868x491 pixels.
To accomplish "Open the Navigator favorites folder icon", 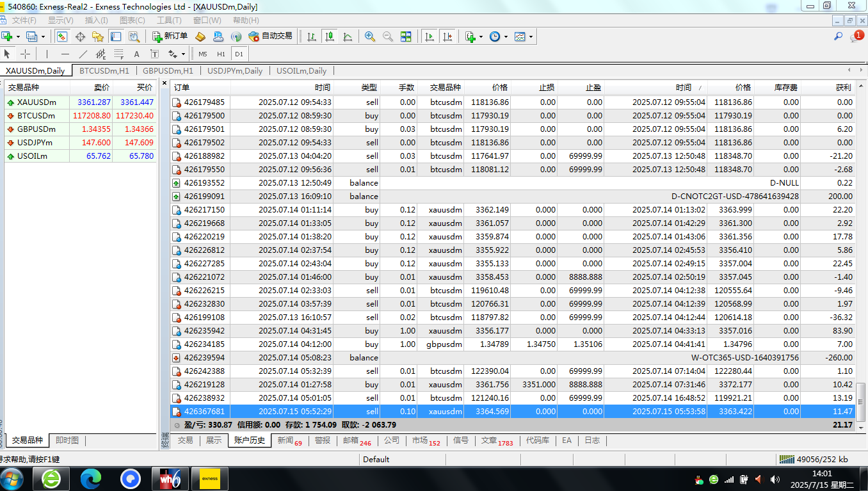I will [x=98, y=36].
